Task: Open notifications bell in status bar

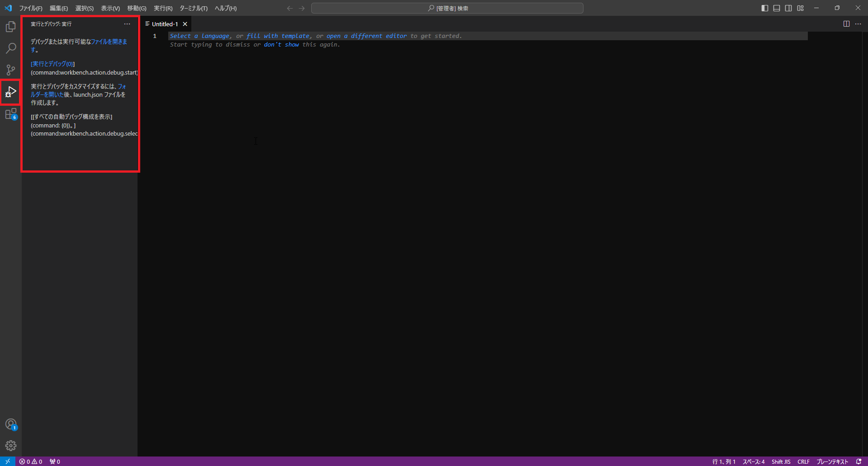Action: pos(859,461)
